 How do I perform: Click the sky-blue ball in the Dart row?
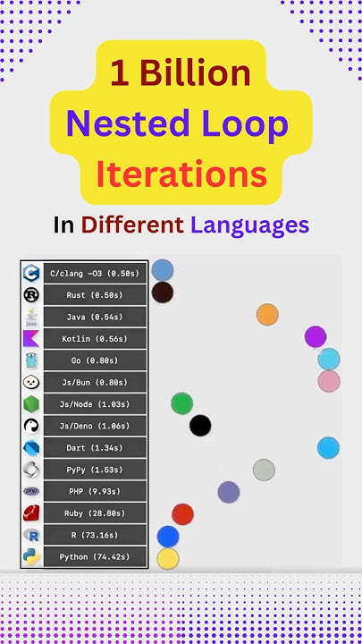(328, 448)
